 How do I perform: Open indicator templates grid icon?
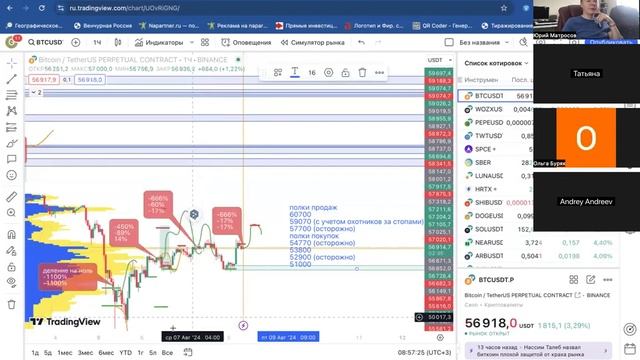(x=205, y=42)
